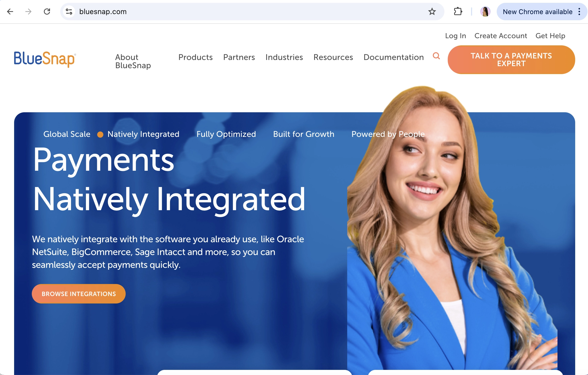588x375 pixels.
Task: Click the browser forward arrow
Action: pos(28,12)
